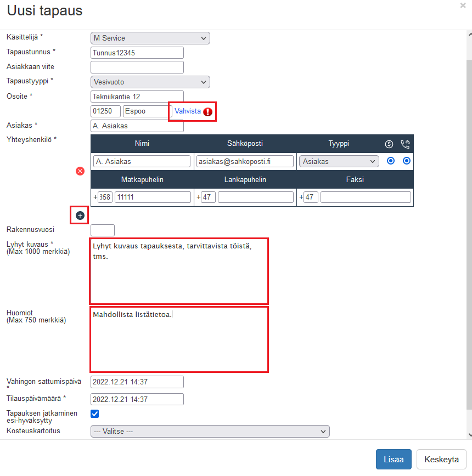Expand the Tapaustyyppi dropdown showing Vesivuoto

(150, 82)
